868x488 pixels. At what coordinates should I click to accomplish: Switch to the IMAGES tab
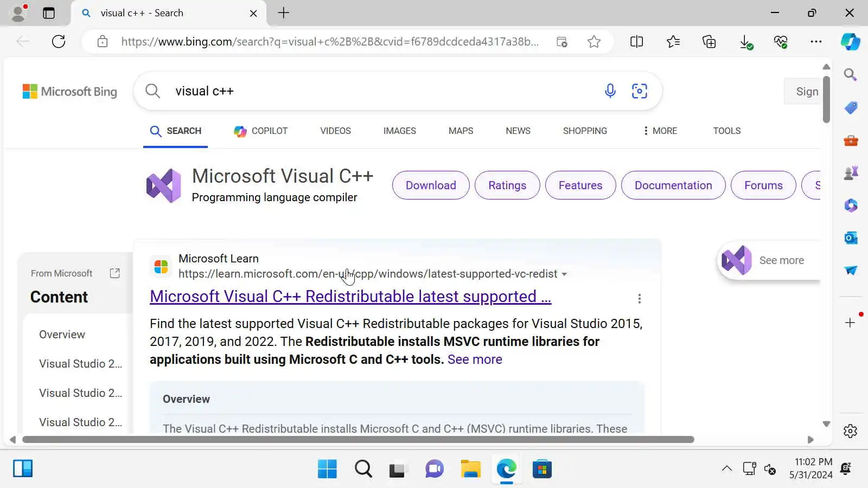click(x=400, y=131)
